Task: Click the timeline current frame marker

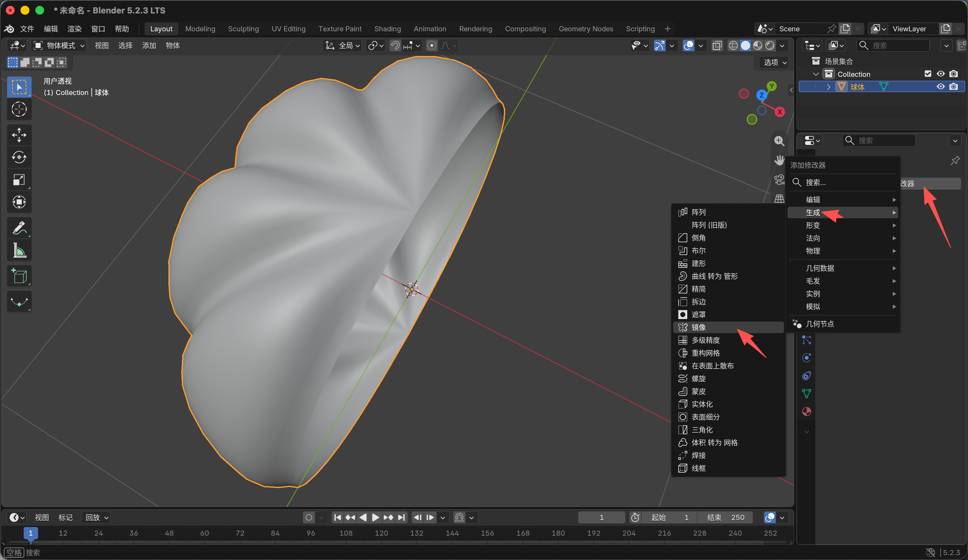Action: pos(31,533)
